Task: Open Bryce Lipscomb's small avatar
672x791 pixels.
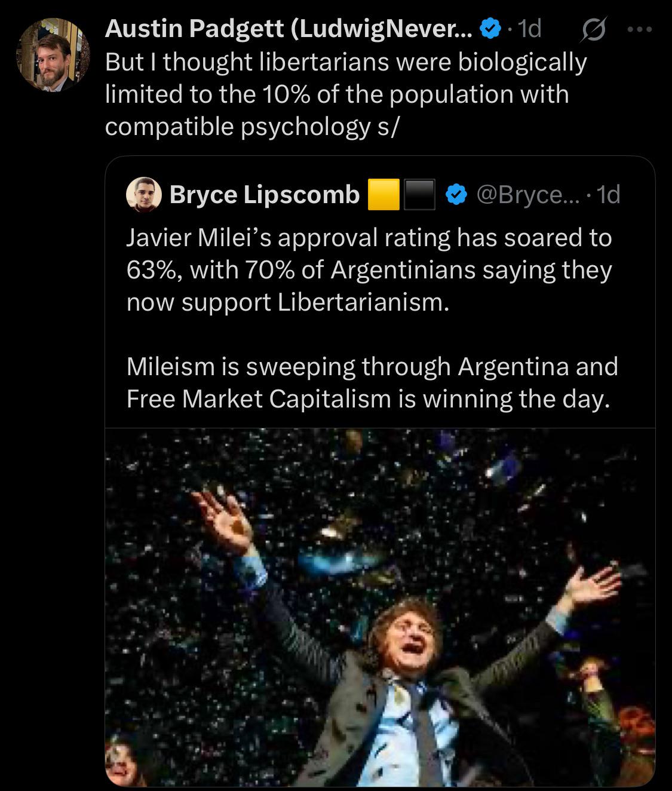Action: click(x=144, y=194)
